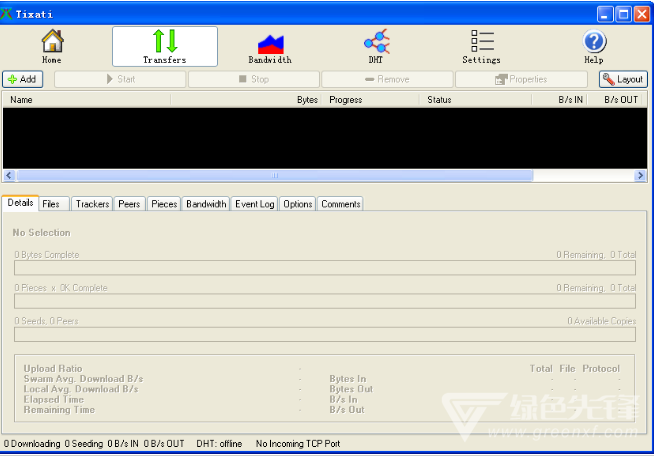
Task: Click the '0 Seeding' status bar entry
Action: (84, 443)
